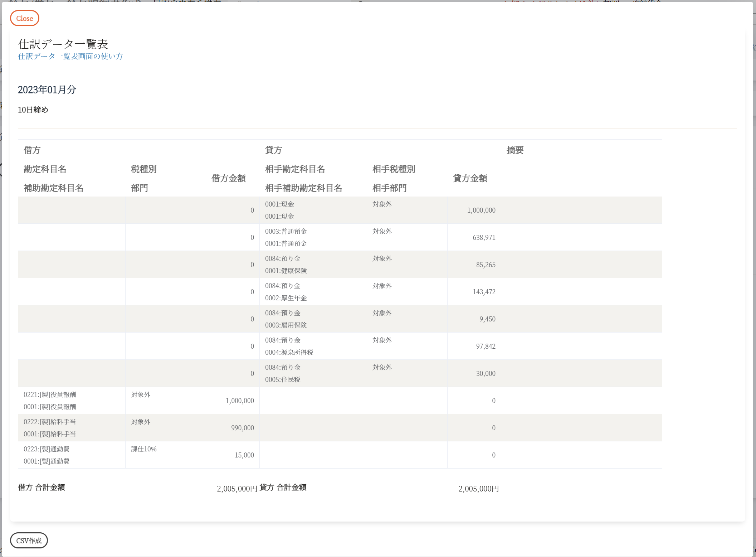Click the 借方金額 column header
The height and width of the screenshot is (557, 756).
tap(228, 178)
